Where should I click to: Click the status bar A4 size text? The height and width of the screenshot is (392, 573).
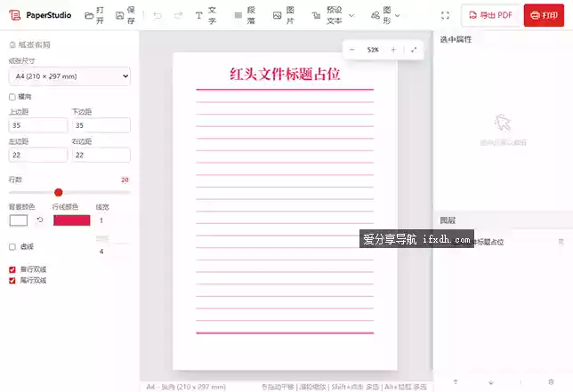click(x=186, y=387)
